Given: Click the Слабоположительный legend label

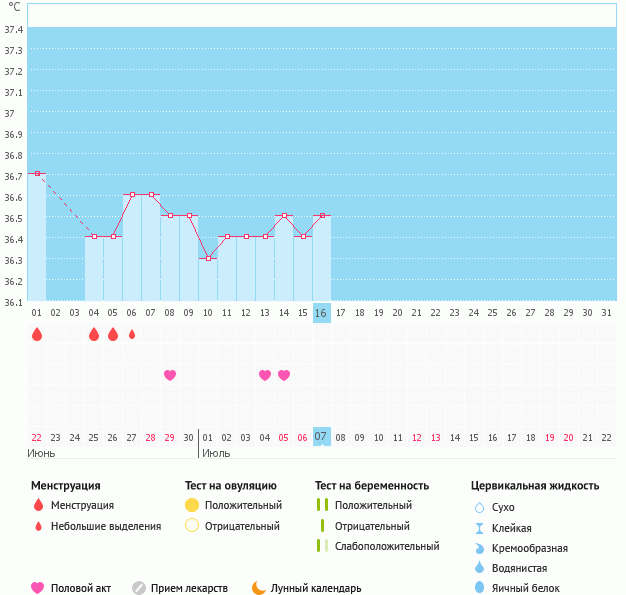Looking at the screenshot, I should click(387, 546).
